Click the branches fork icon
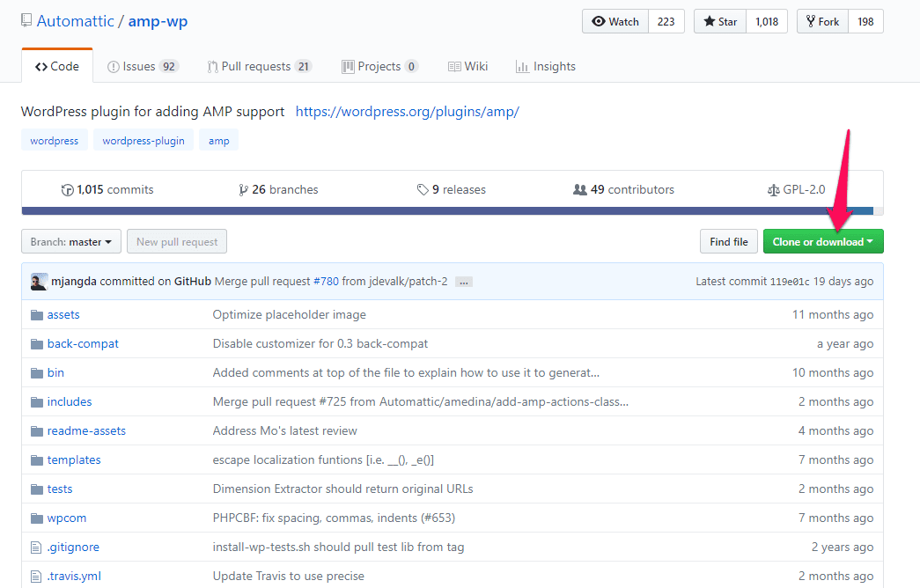The width and height of the screenshot is (920, 588). [243, 190]
